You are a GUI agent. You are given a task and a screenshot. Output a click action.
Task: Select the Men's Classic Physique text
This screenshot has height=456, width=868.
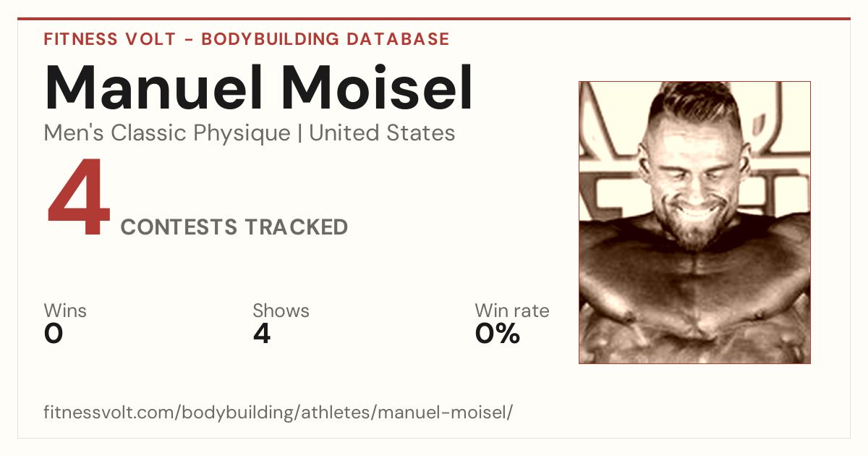168,133
